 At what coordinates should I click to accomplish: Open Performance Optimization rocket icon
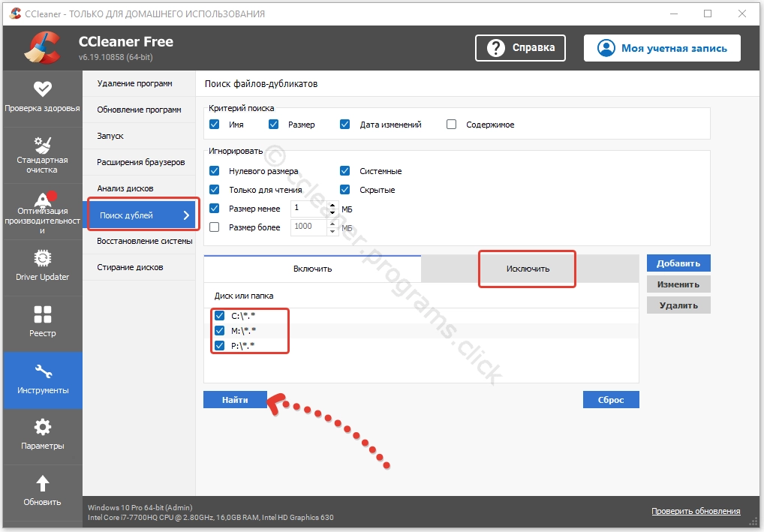tap(43, 200)
